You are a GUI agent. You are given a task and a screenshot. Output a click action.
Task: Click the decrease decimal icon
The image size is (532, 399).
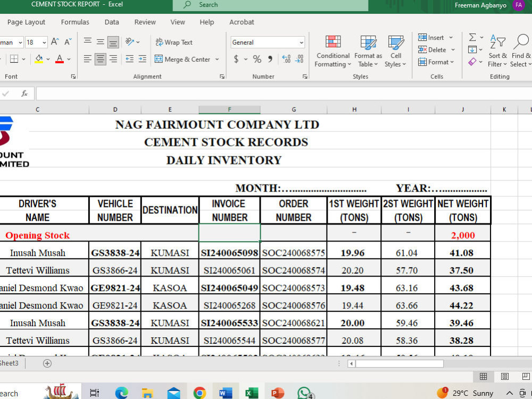(299, 59)
